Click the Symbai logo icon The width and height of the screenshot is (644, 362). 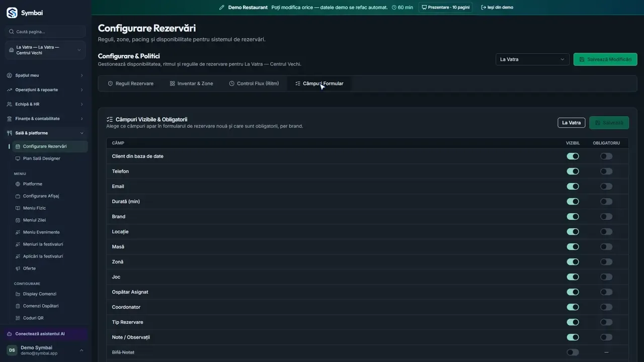[12, 13]
